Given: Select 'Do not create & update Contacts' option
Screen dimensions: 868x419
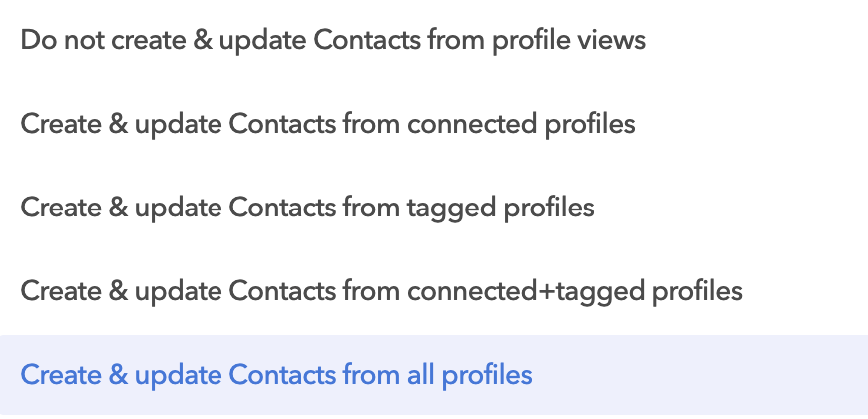Looking at the screenshot, I should [434, 42].
